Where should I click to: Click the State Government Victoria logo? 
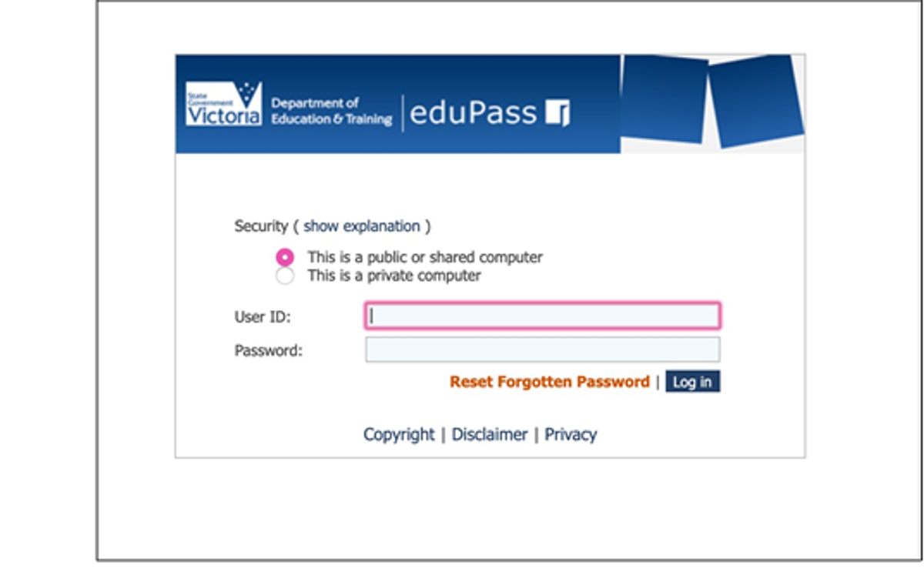pos(224,104)
